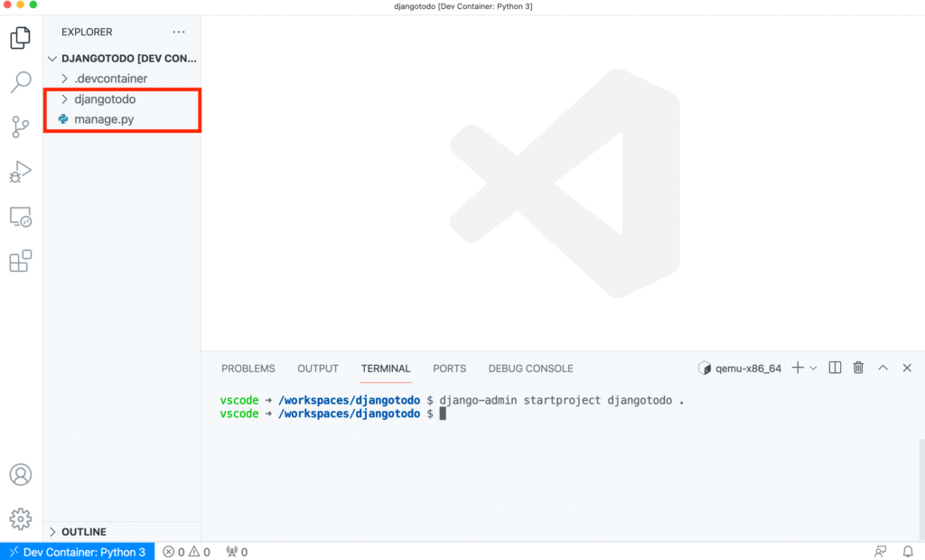Close the bottom panel
The image size is (925, 560).
pyautogui.click(x=907, y=368)
